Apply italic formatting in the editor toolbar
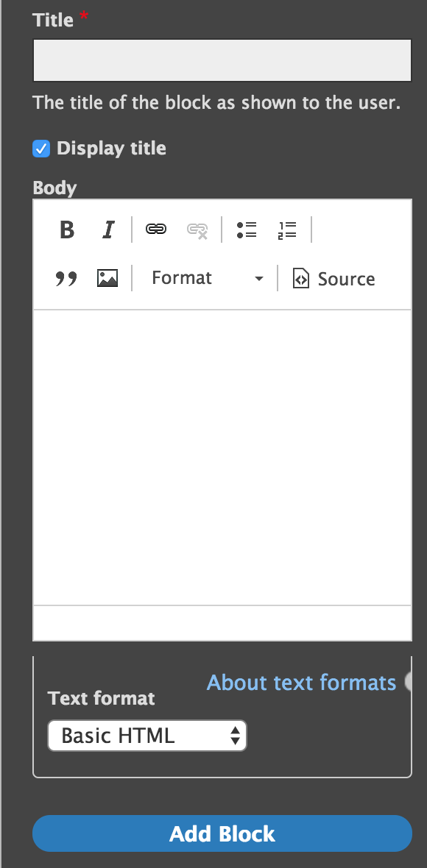Viewport: 427px width, 868px height. (x=108, y=230)
